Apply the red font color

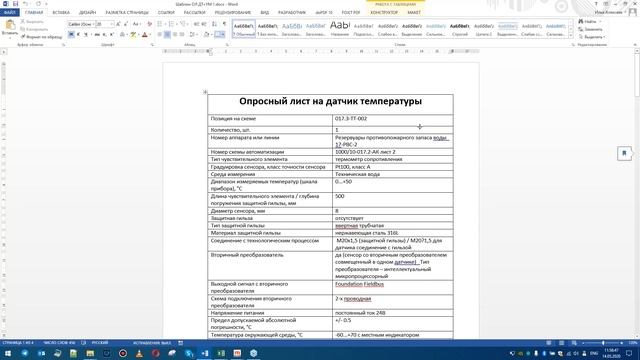(x=144, y=35)
